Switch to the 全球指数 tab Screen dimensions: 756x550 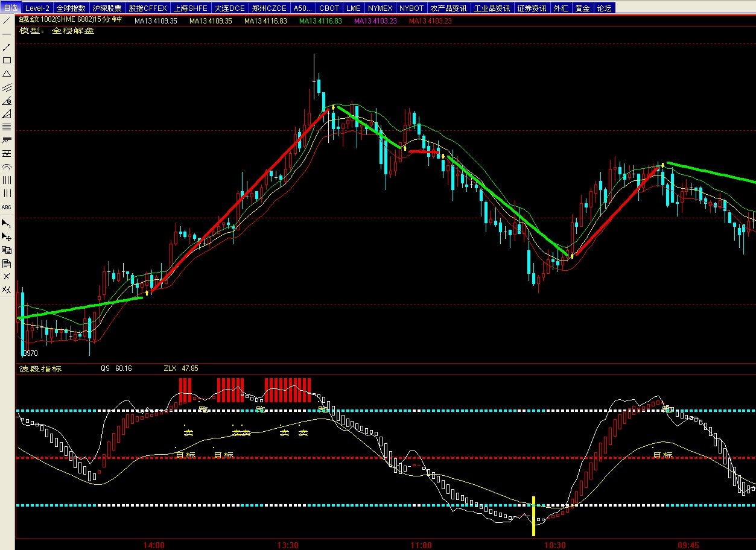[71, 8]
